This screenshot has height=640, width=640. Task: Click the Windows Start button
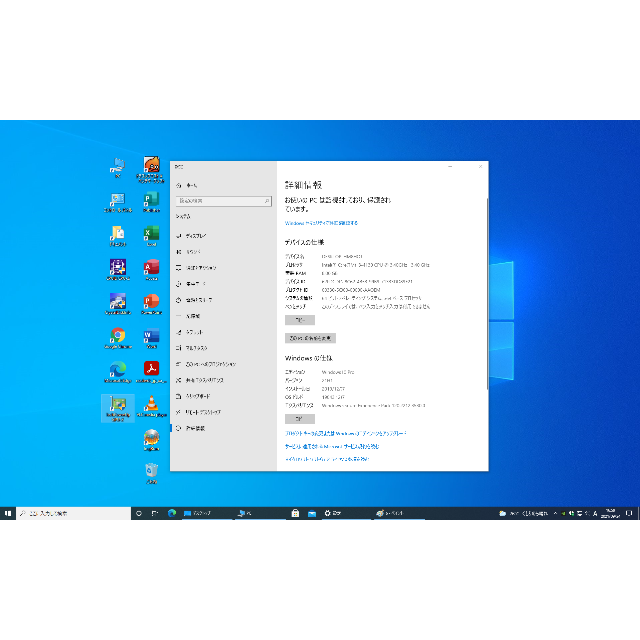pyautogui.click(x=8, y=513)
